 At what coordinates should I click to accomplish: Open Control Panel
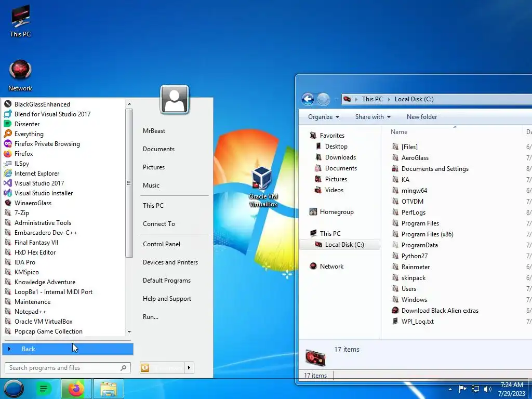162,244
